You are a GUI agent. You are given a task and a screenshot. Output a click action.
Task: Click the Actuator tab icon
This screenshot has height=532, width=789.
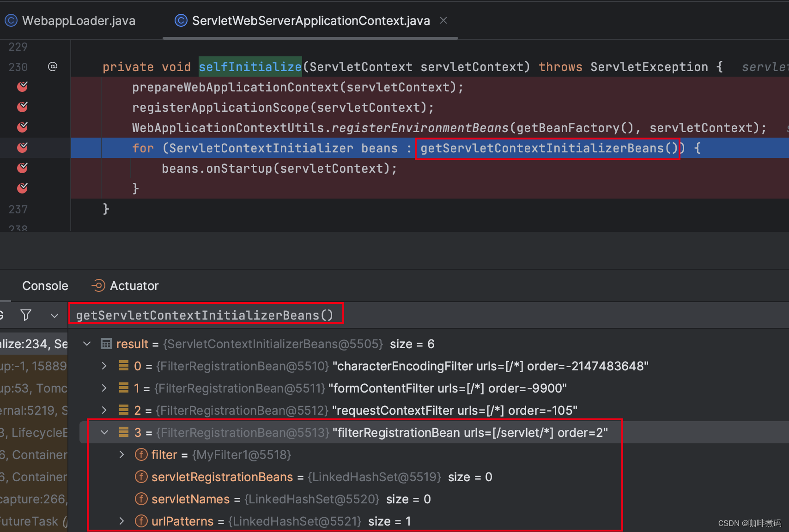[98, 286]
